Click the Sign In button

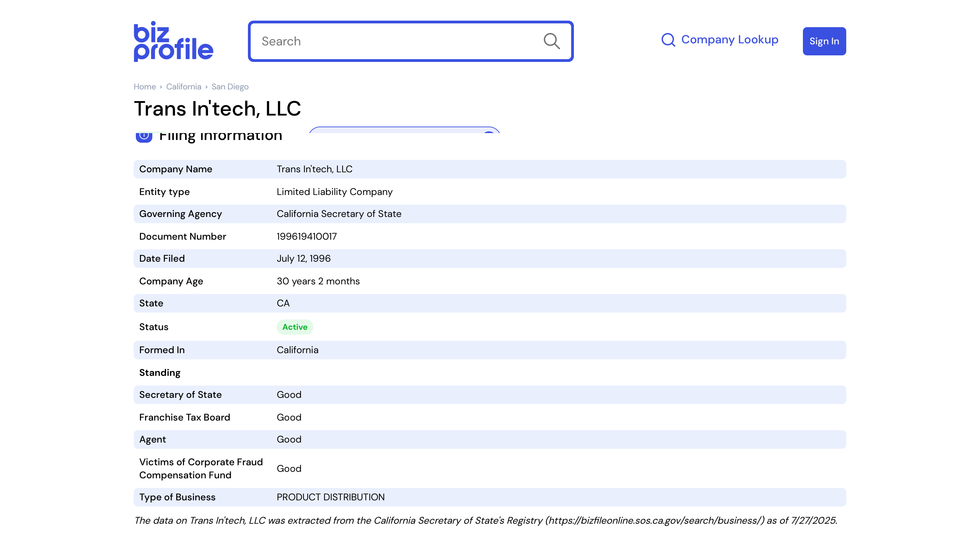click(x=824, y=41)
